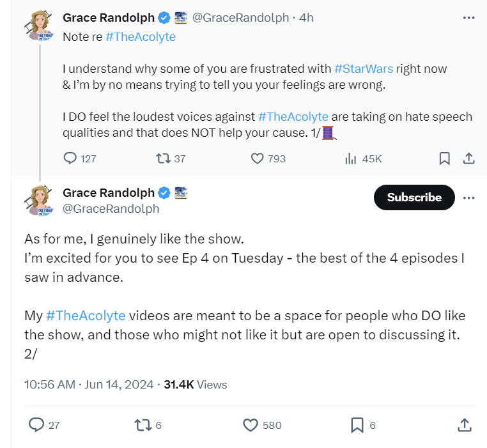Open the 10:56 AM Jun 14, 2024 timestamp
487x448 pixels.
click(x=89, y=384)
